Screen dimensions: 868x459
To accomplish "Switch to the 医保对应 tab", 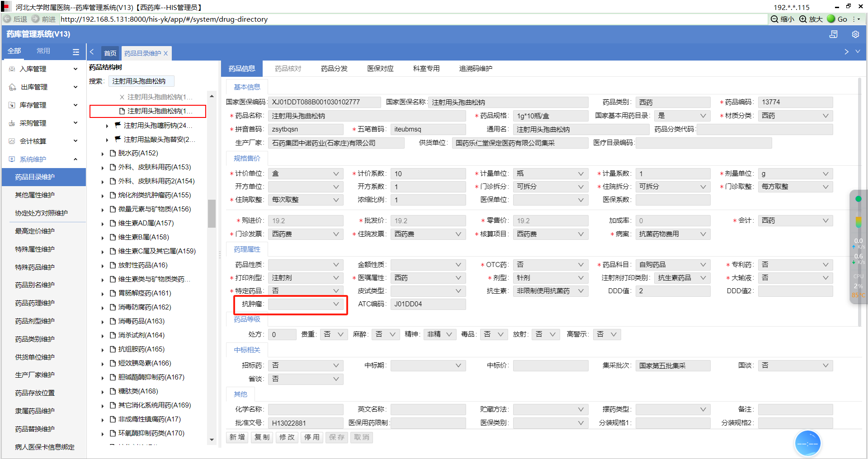I will pos(380,69).
